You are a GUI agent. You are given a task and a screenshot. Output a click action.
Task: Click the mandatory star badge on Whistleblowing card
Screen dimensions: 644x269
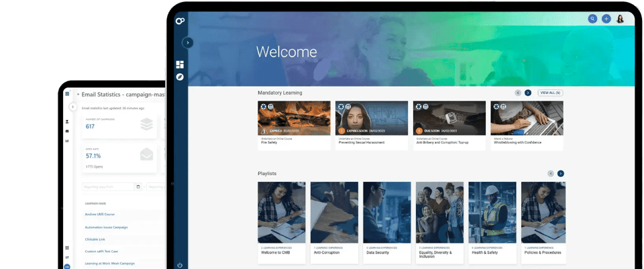[x=496, y=107]
